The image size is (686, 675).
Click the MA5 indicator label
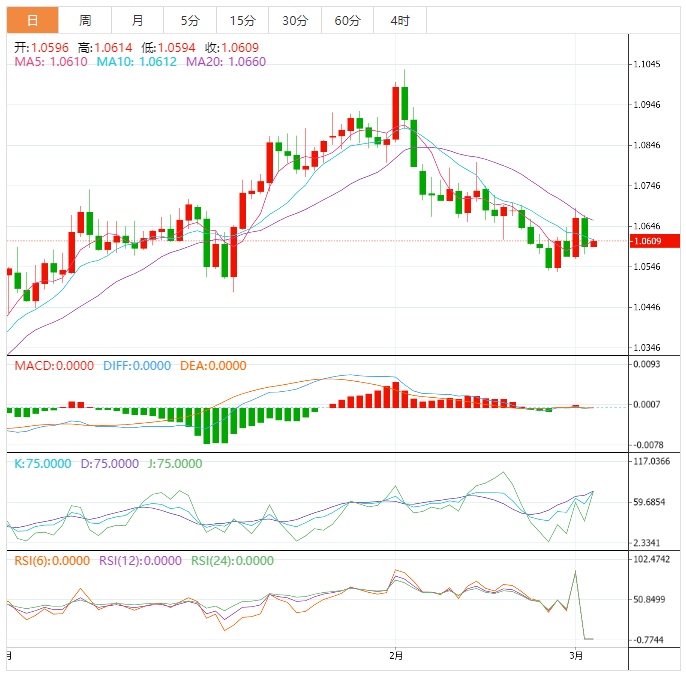(x=50, y=62)
